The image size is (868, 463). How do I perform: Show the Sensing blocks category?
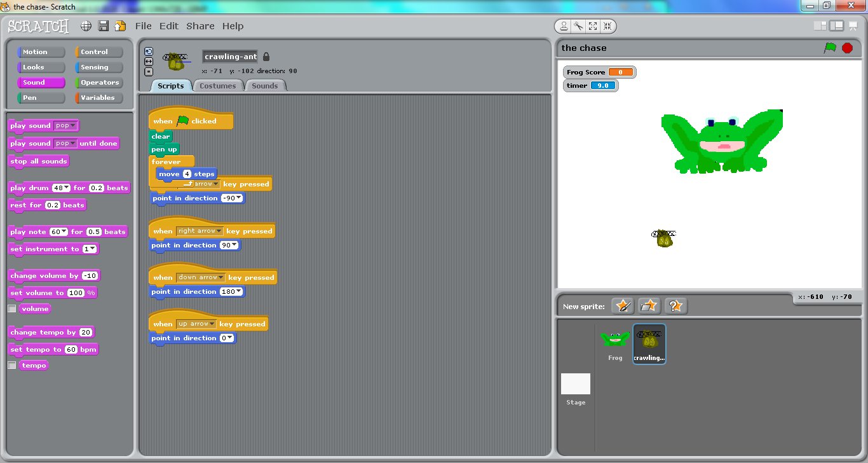(x=99, y=67)
